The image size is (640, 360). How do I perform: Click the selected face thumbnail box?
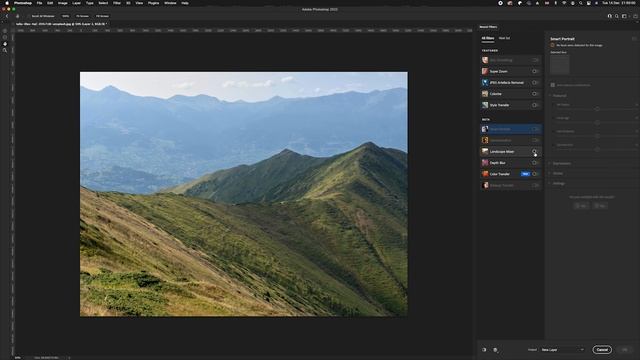click(560, 64)
